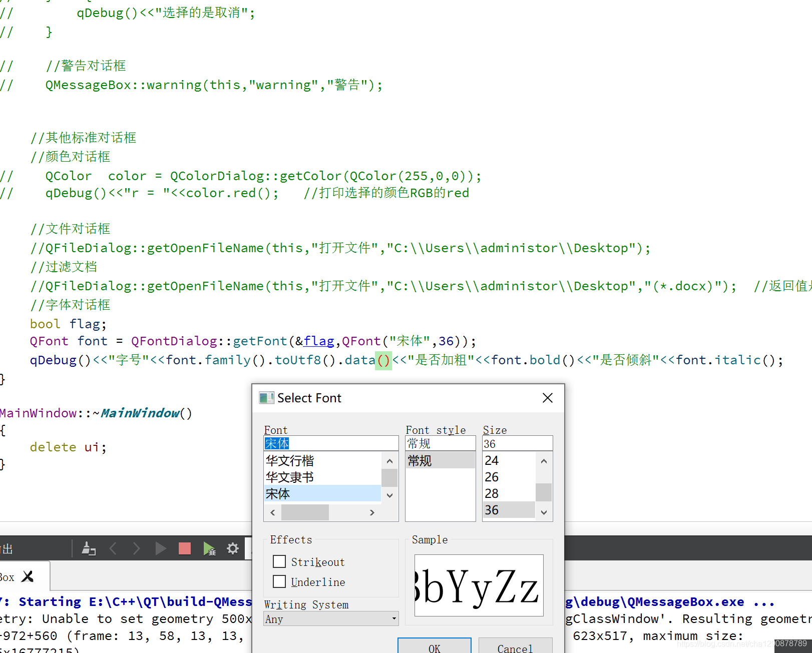Click the Font name input field

click(x=331, y=443)
